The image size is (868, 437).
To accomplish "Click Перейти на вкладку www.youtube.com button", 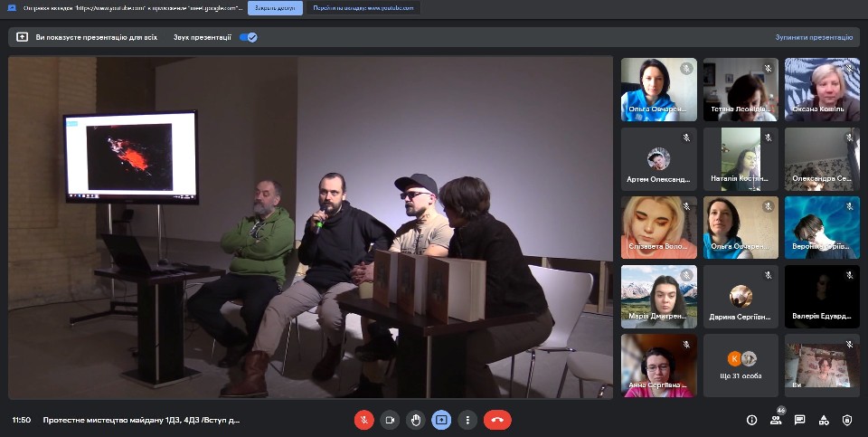I will tap(363, 8).
